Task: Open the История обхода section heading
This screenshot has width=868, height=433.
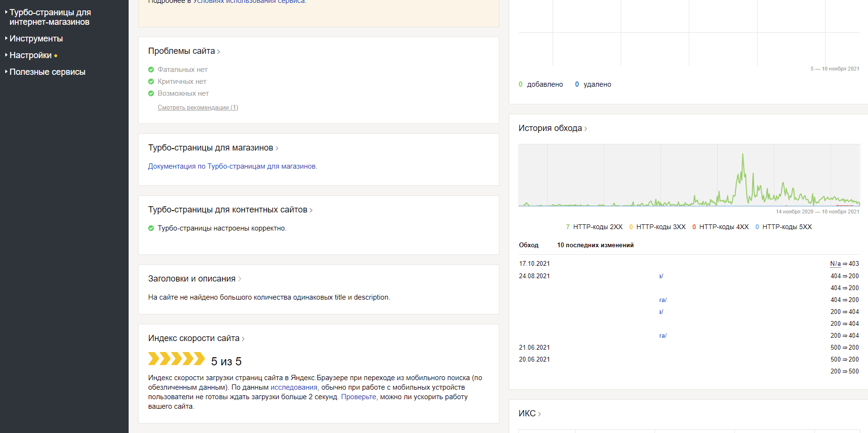Action: point(550,128)
